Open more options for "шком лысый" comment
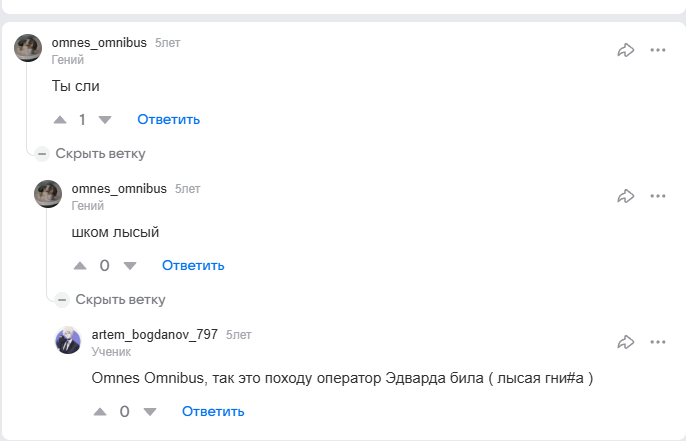The height and width of the screenshot is (441, 686). (657, 195)
